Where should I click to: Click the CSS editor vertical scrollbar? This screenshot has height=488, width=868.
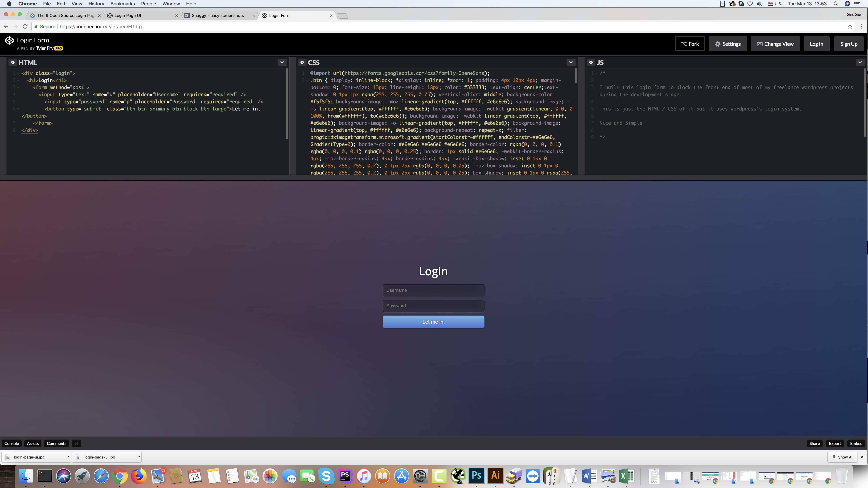(x=576, y=76)
